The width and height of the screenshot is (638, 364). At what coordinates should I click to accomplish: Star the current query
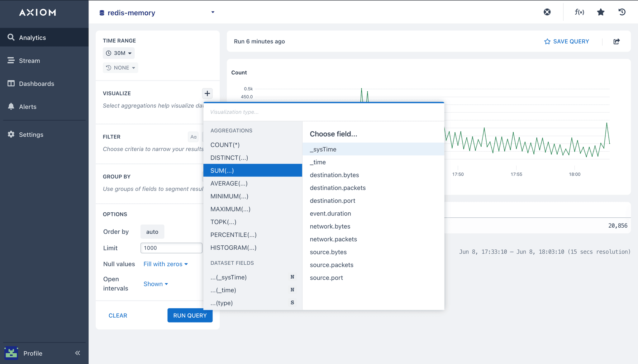click(x=601, y=12)
